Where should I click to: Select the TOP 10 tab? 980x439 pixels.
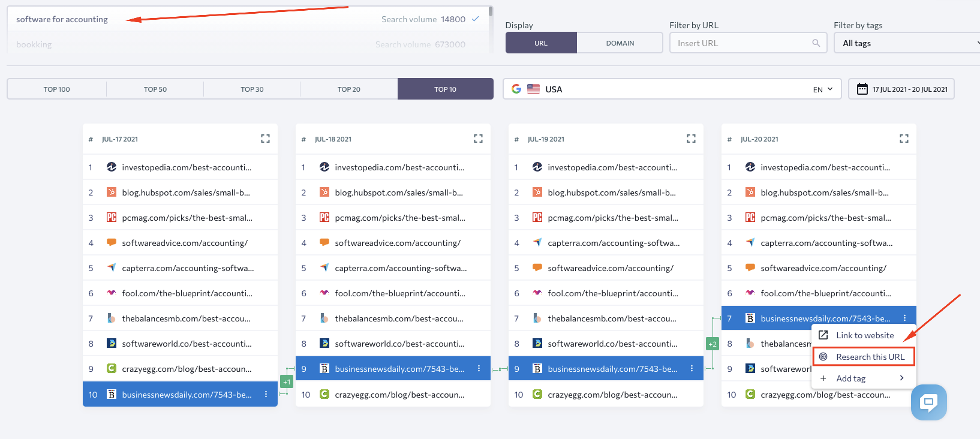[446, 89]
